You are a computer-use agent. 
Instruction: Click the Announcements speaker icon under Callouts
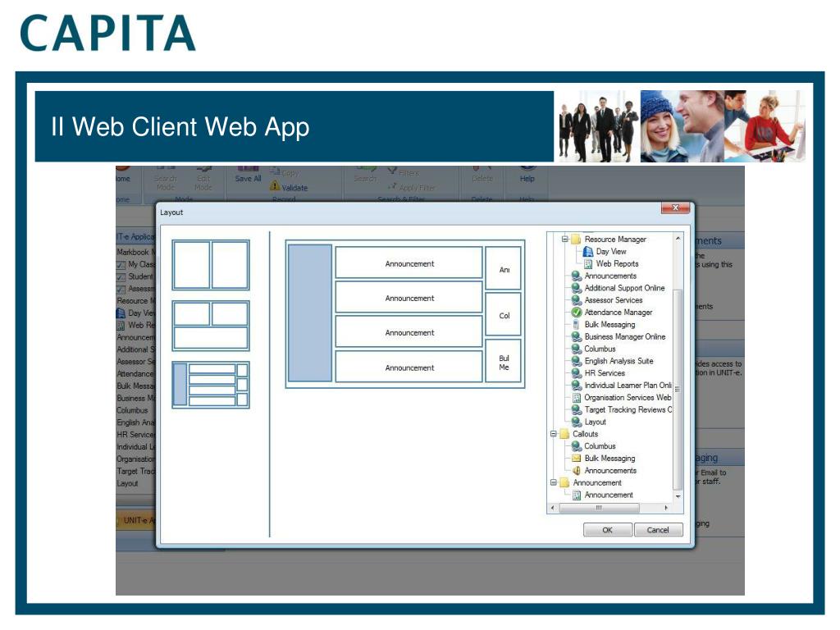(x=577, y=470)
